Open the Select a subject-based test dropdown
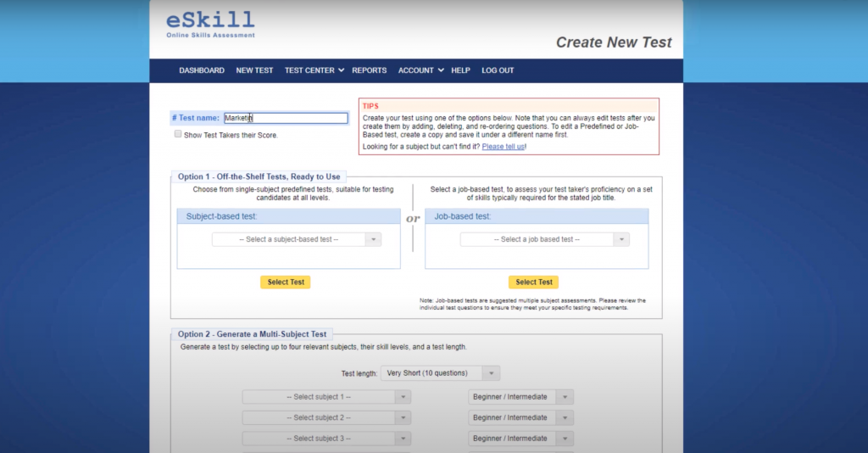The width and height of the screenshot is (868, 453). (x=296, y=239)
